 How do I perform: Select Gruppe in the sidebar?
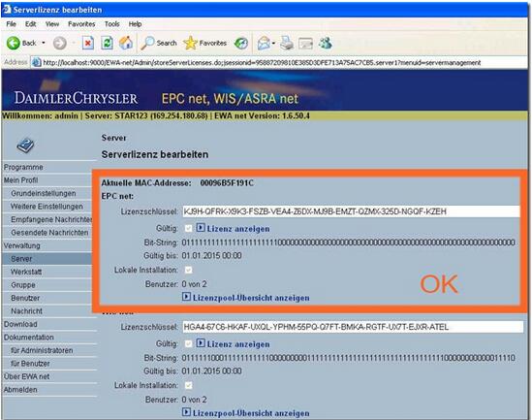(22, 285)
